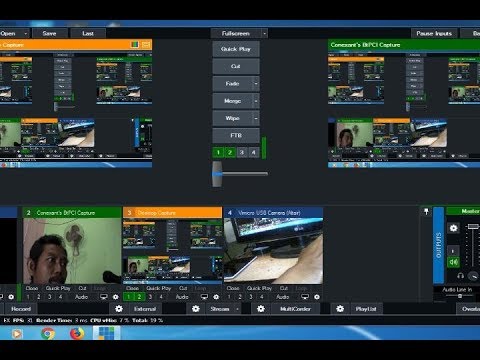Expand the Fade transition dropdown arrow
Screen dimensions: 480x360
click(256, 83)
